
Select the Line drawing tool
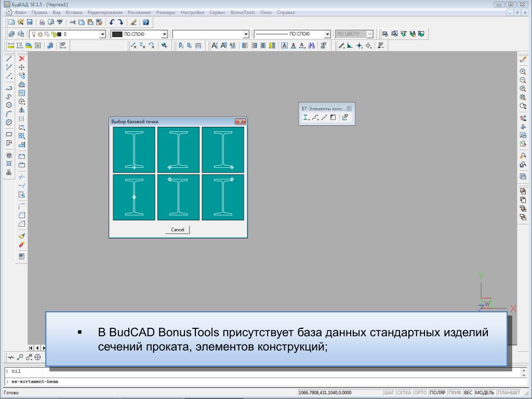pyautogui.click(x=9, y=59)
